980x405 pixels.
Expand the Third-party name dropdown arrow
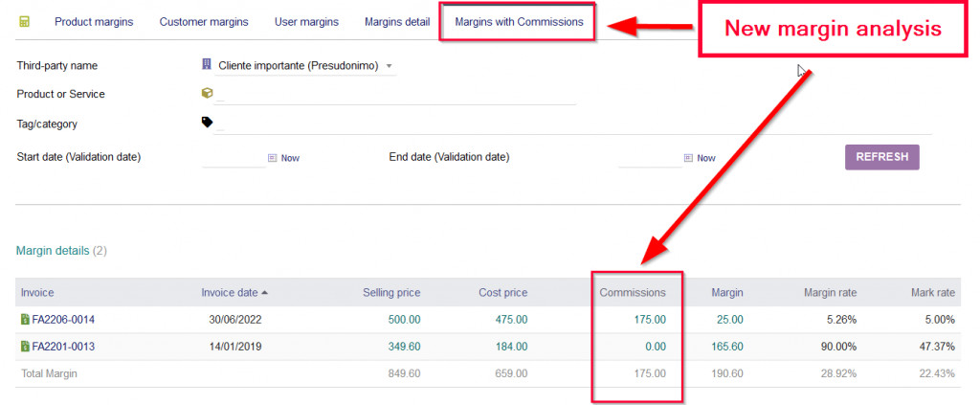(390, 66)
